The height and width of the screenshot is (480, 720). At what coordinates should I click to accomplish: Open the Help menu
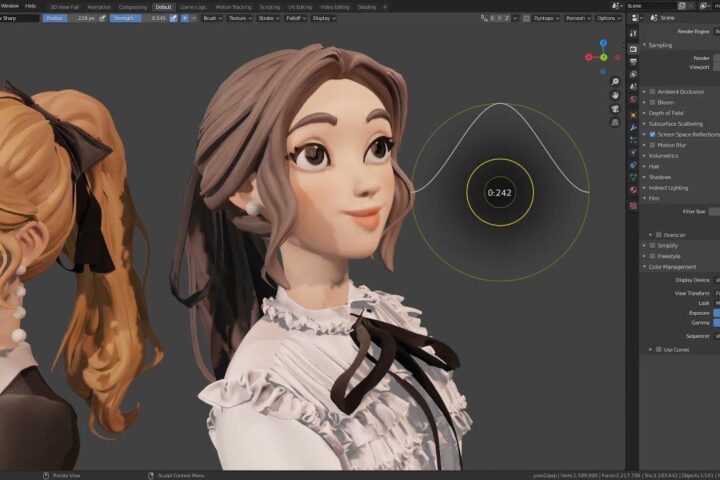(30, 6)
